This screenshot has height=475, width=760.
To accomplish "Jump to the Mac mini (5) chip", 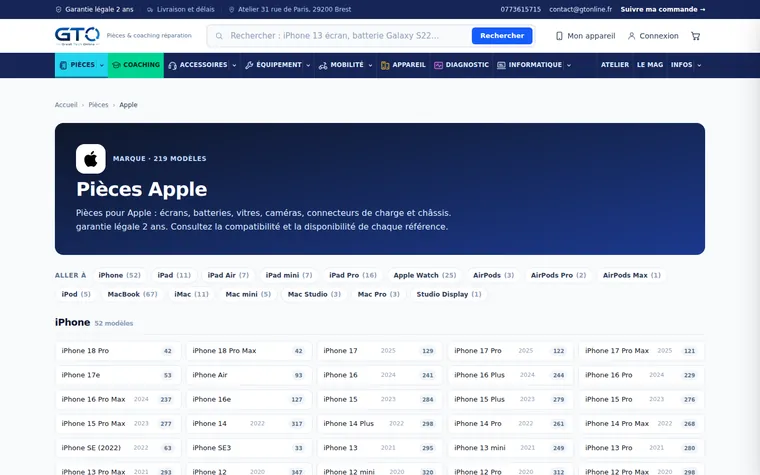I will coord(248,294).
